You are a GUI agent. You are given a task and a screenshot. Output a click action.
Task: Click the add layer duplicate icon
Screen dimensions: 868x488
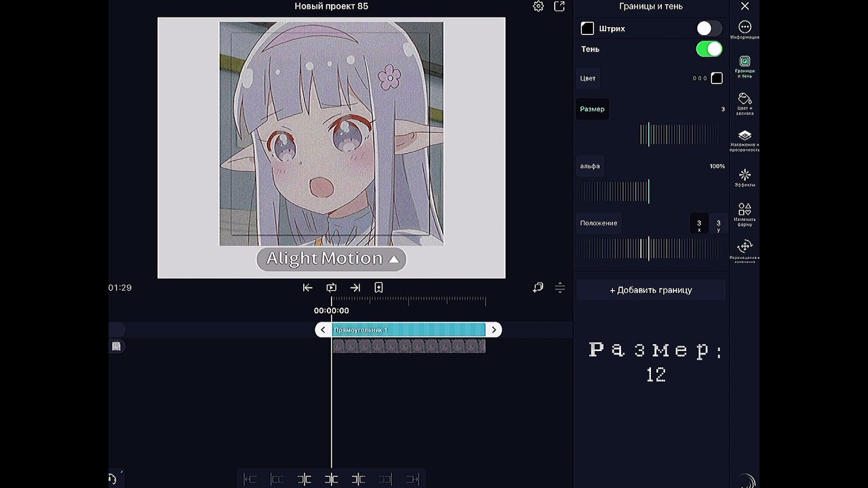[538, 287]
